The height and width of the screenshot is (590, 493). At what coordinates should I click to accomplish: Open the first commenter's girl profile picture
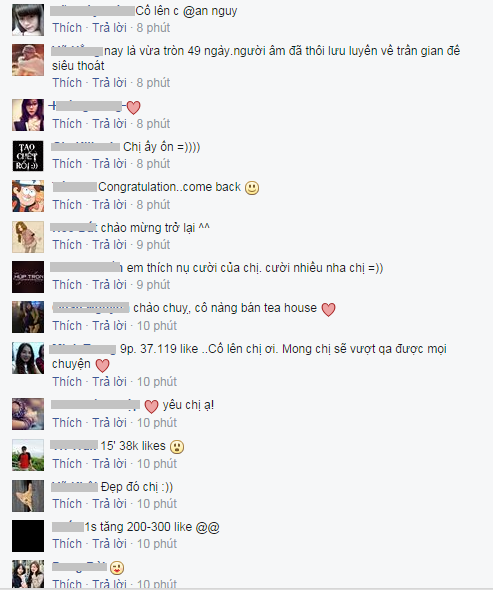tap(28, 20)
